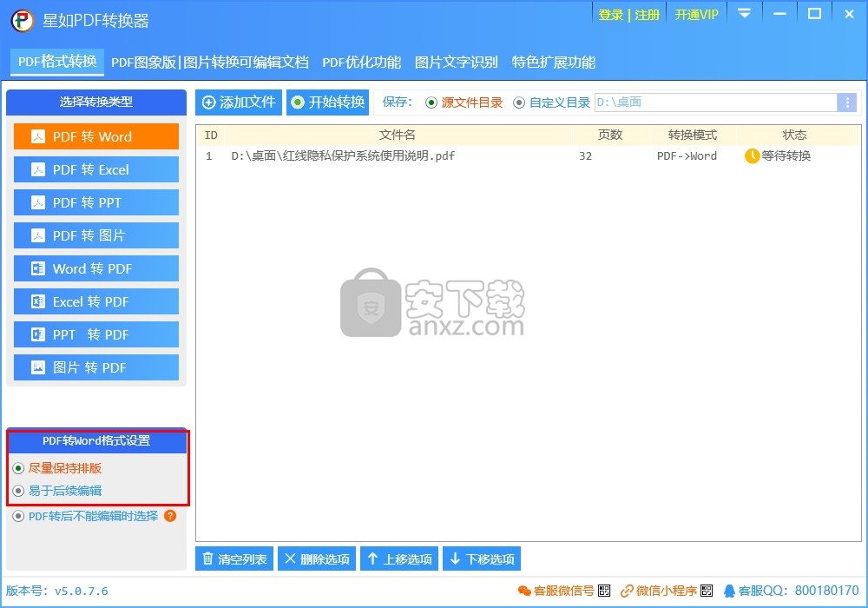Click the plus circle icon on 添加文件

click(x=208, y=102)
